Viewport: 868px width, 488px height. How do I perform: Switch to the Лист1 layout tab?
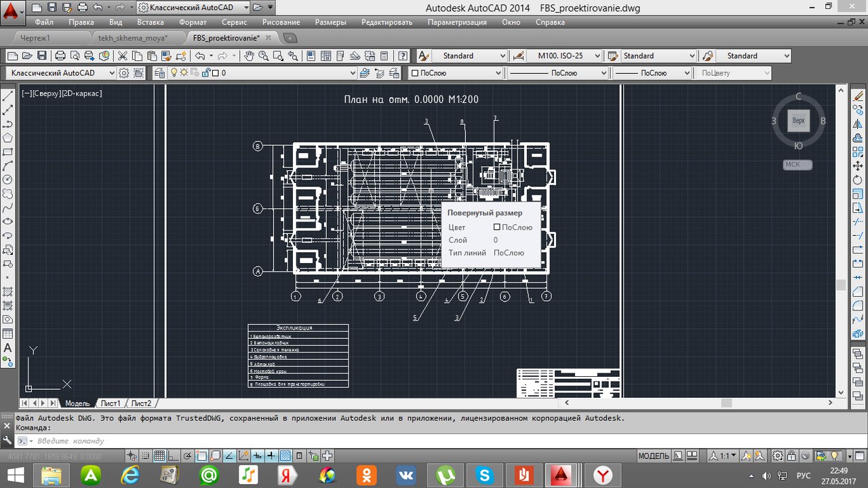tap(111, 403)
